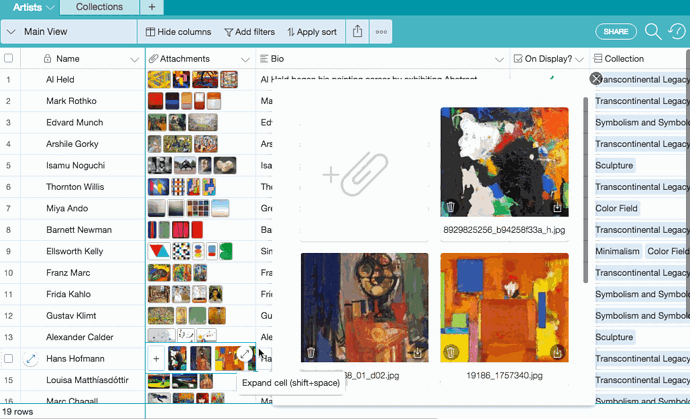
Task: Click the Apply sort button
Action: coord(312,32)
